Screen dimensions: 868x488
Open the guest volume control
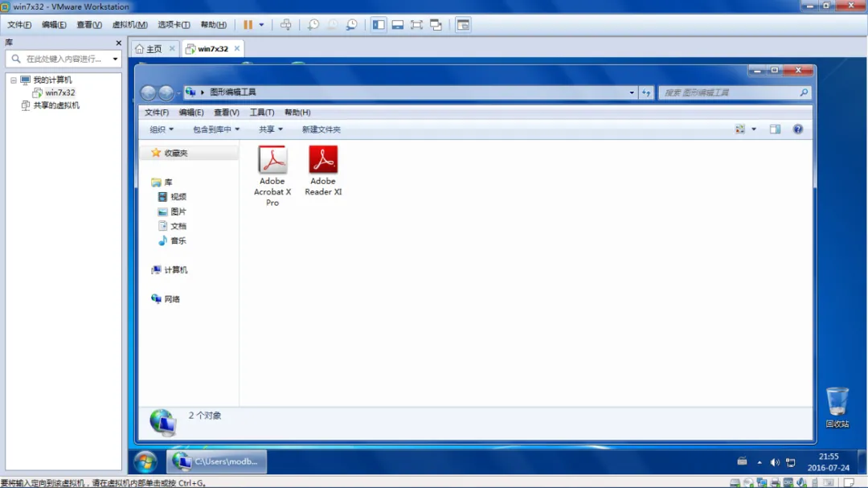click(x=775, y=462)
